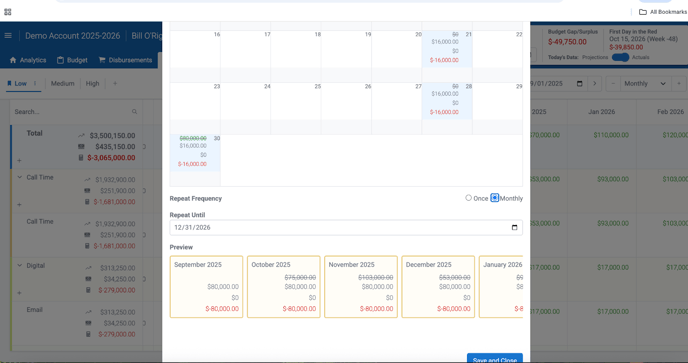Toggle the Projections/Actuals switch

620,58
